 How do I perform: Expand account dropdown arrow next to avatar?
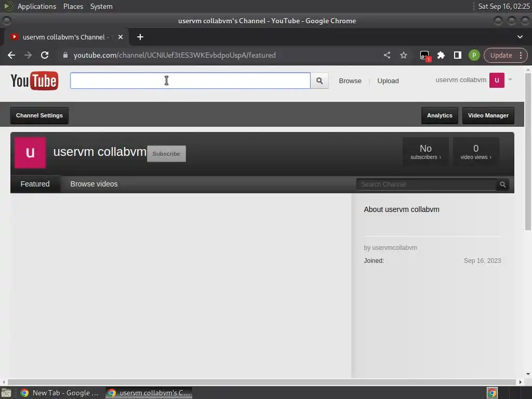[x=510, y=79]
